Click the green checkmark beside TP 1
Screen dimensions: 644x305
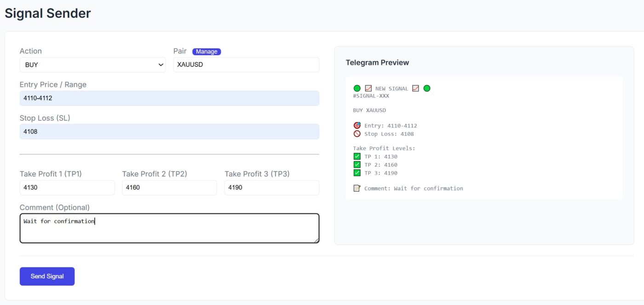coord(356,156)
